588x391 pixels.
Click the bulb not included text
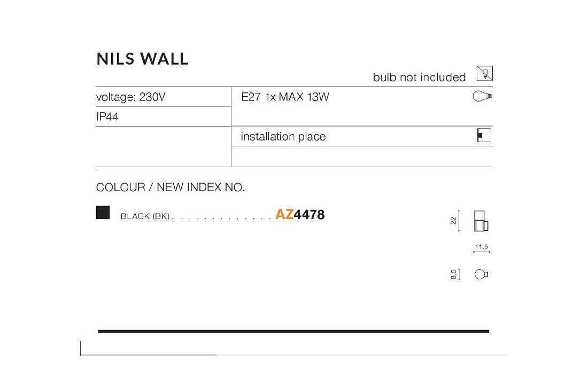click(x=419, y=77)
